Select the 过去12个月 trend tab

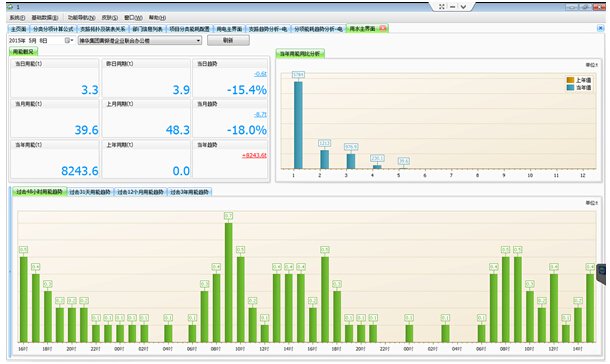point(140,192)
